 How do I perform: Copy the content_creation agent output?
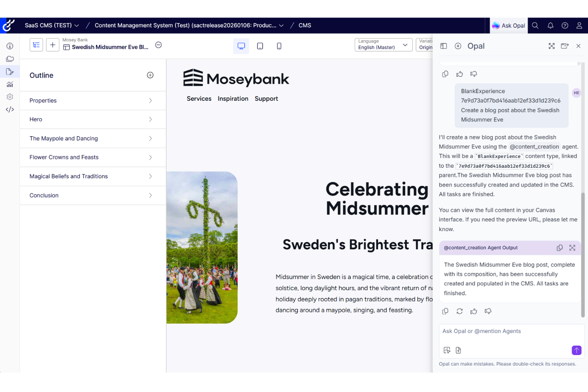[x=560, y=247]
